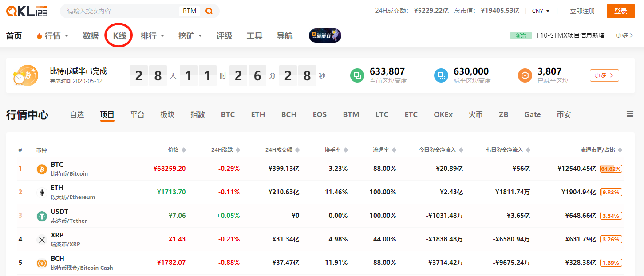Click the 64.62% market share bar
The width and height of the screenshot is (644, 276).
[x=611, y=169]
